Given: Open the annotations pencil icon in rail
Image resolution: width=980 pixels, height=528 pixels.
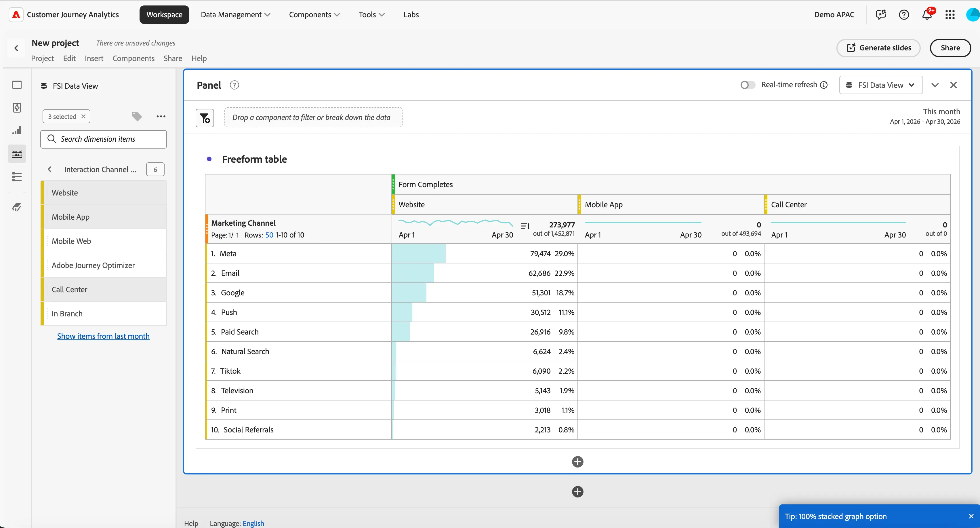Looking at the screenshot, I should tap(17, 207).
